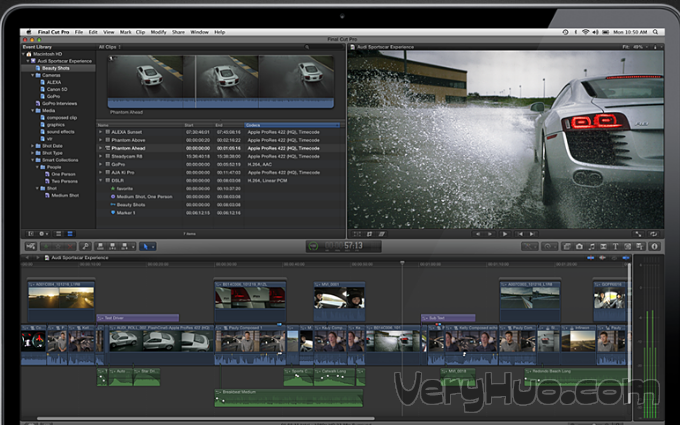Image resolution: width=680 pixels, height=425 pixels.
Task: Click the timeline horizontal scrollbar
Action: pyautogui.click(x=206, y=418)
